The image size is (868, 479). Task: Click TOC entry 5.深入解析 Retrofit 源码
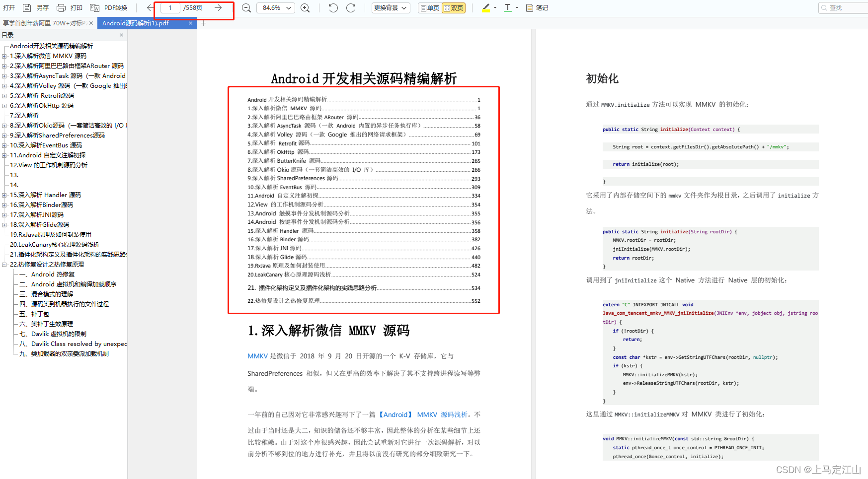(x=364, y=143)
